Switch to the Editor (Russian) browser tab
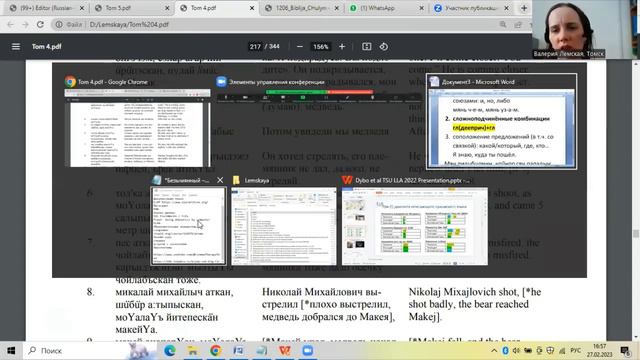 (46, 8)
